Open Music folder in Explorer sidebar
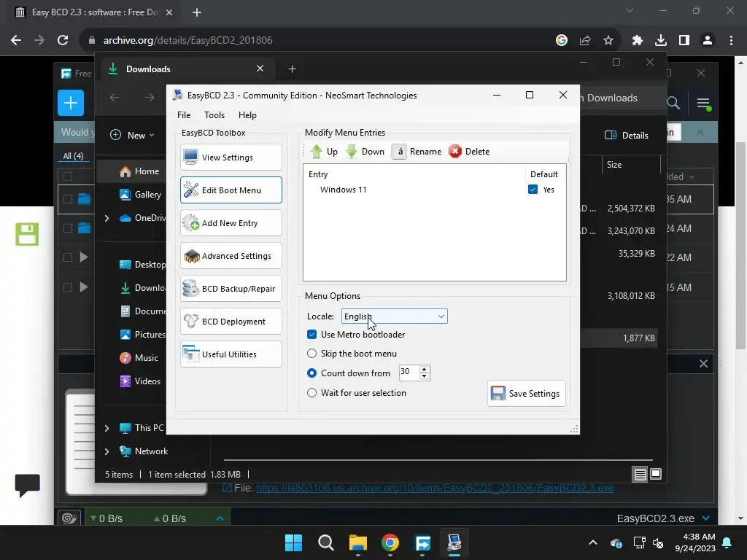Screen dimensions: 747x560 coord(139,357)
